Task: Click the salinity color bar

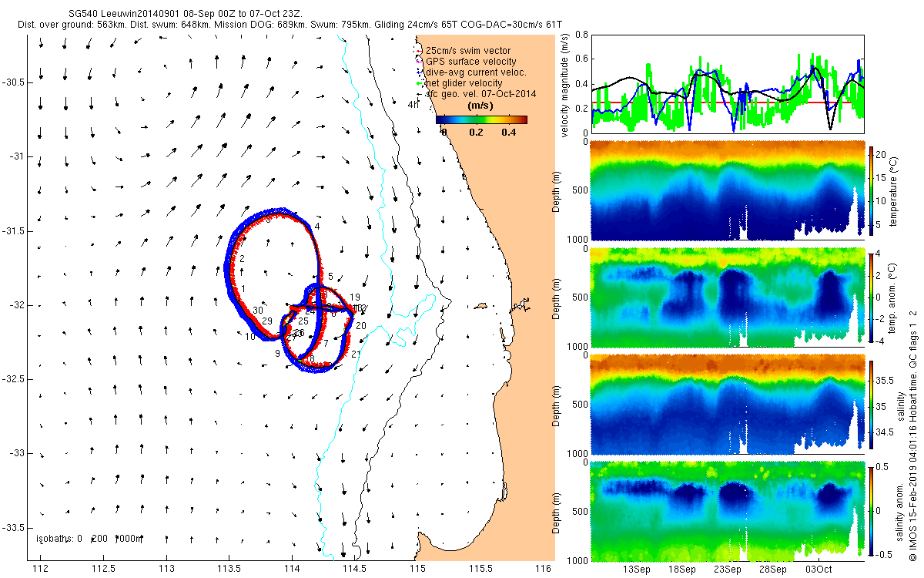Action: click(x=872, y=404)
